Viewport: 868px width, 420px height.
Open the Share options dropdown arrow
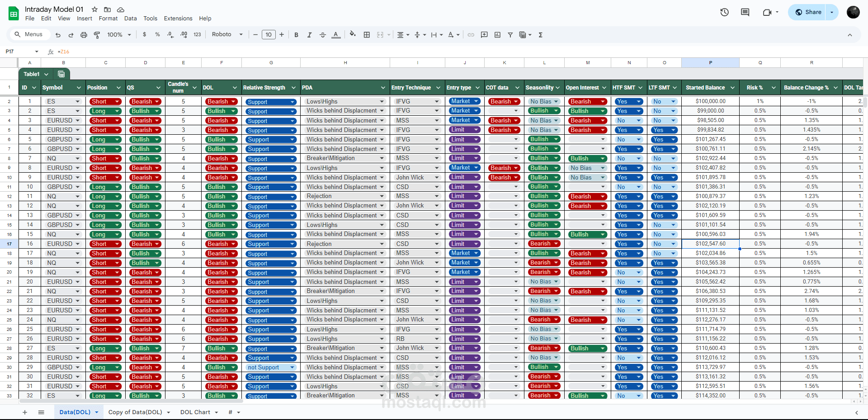point(832,12)
